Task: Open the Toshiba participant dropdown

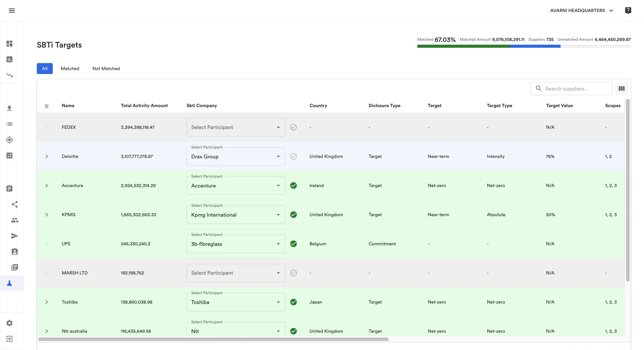Action: coord(236,302)
